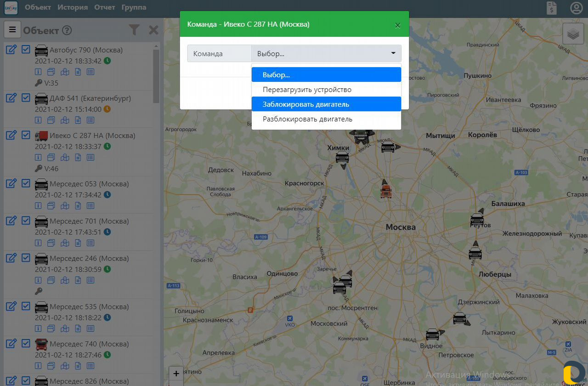Open the Команда dropdown showing Выбор...
Viewport: 588px width, 386px height.
tap(326, 53)
